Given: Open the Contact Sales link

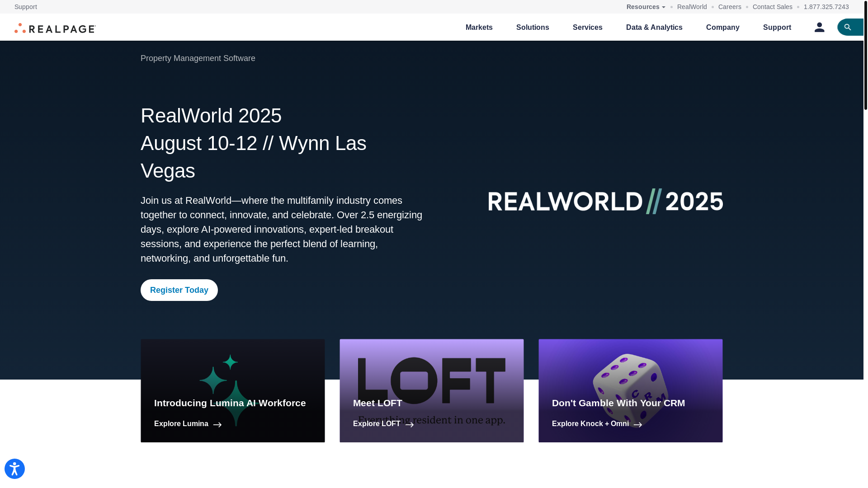Looking at the screenshot, I should click(x=773, y=7).
